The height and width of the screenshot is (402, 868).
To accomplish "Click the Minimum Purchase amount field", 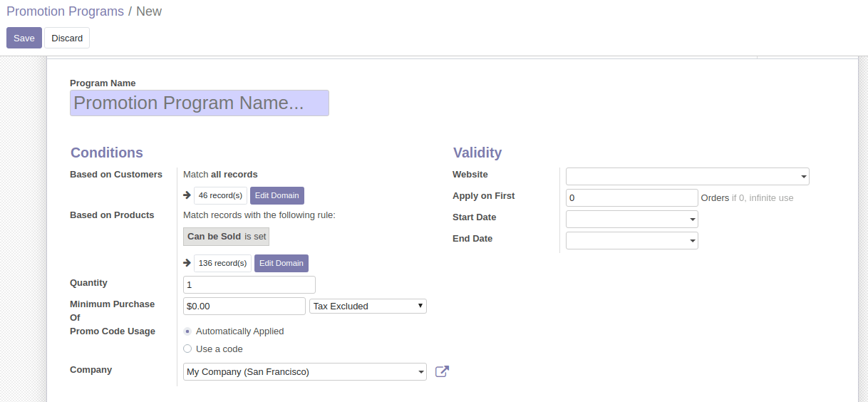I will pos(244,306).
